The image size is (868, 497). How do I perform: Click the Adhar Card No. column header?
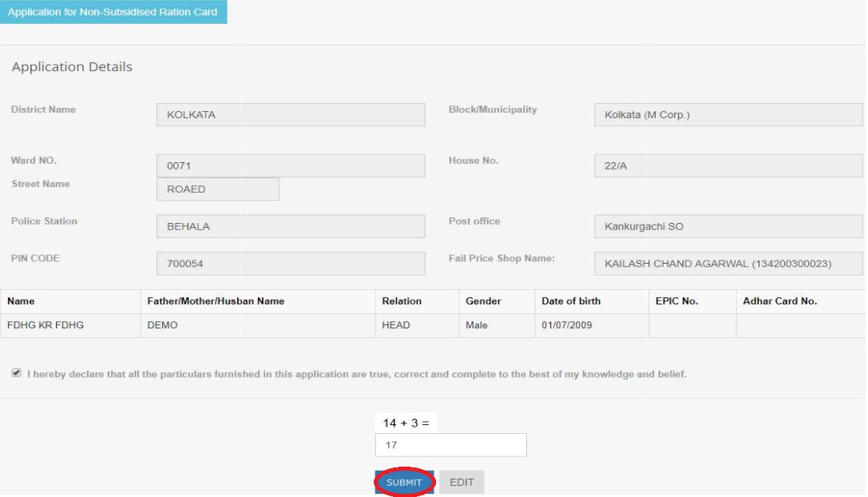(x=779, y=301)
